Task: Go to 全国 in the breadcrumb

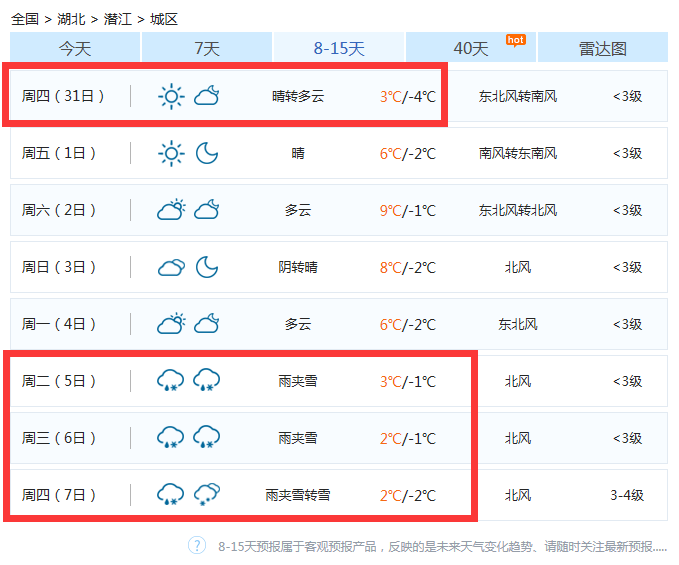Action: (25, 19)
